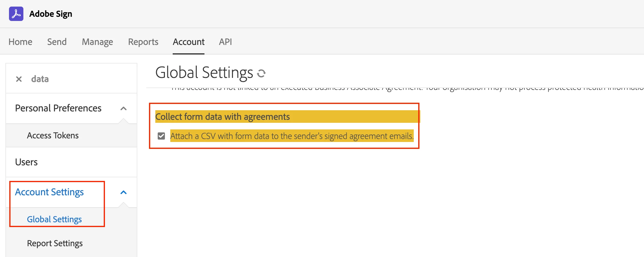The height and width of the screenshot is (257, 644).
Task: Click the Adobe Sign logo icon
Action: pos(16,14)
